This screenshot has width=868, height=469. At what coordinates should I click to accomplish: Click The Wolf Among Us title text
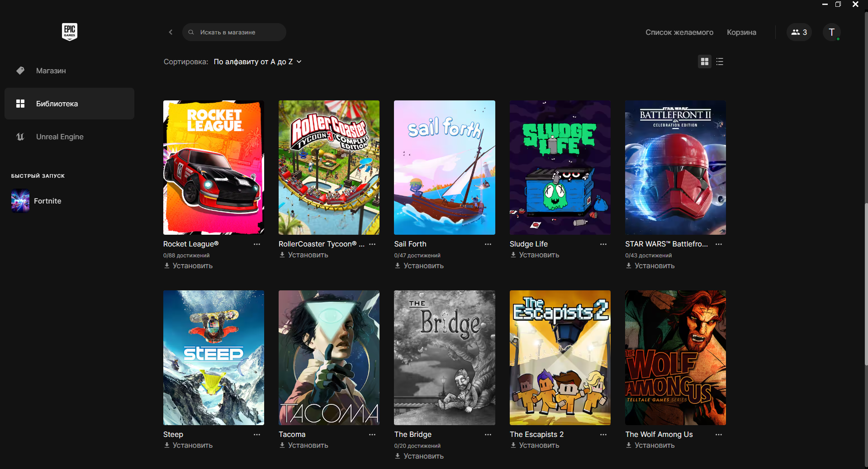pyautogui.click(x=659, y=435)
